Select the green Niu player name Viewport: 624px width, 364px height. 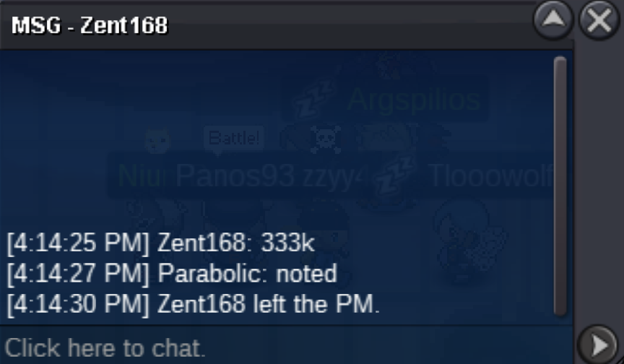point(142,175)
